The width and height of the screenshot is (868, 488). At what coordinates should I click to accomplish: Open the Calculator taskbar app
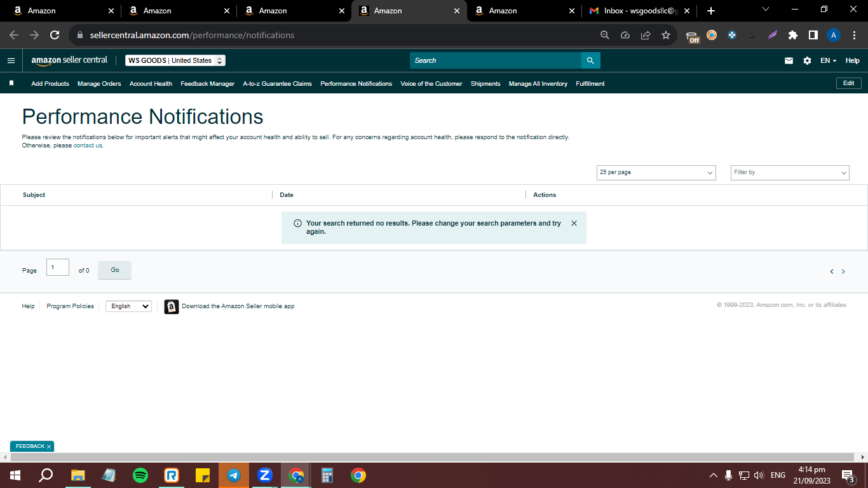click(327, 475)
